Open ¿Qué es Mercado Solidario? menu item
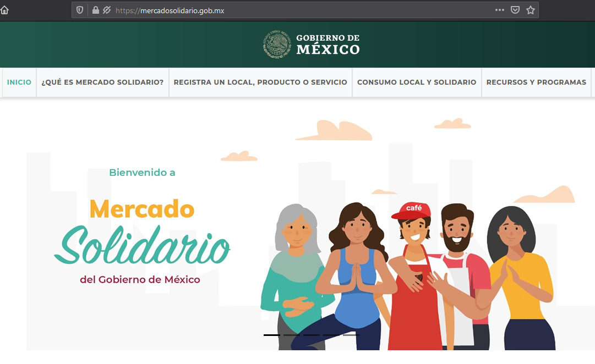The image size is (595, 364). (102, 82)
